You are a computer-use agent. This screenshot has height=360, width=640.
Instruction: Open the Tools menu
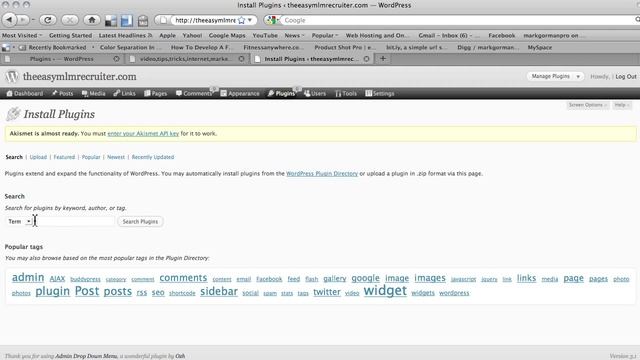[x=346, y=93]
